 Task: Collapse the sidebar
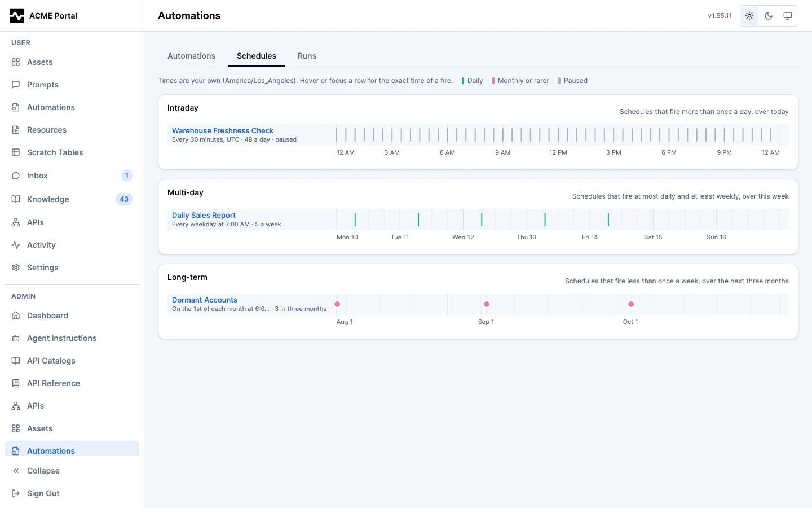(72, 471)
